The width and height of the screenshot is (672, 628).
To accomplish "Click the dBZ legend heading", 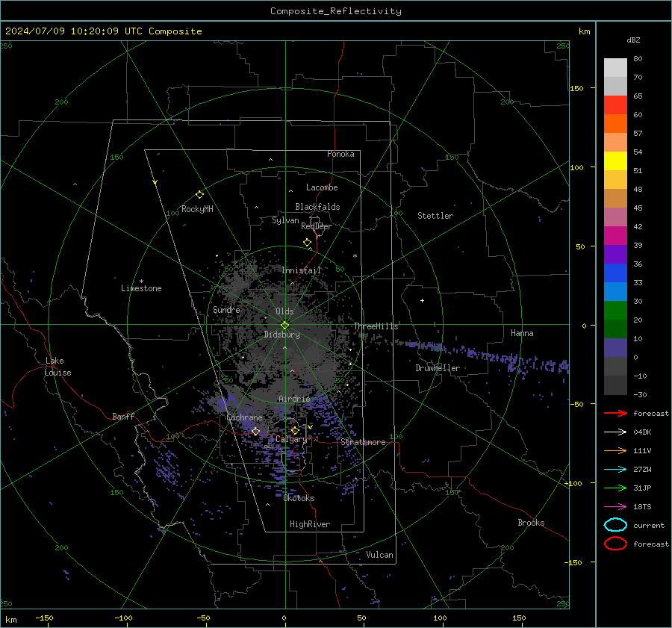I will click(x=633, y=40).
